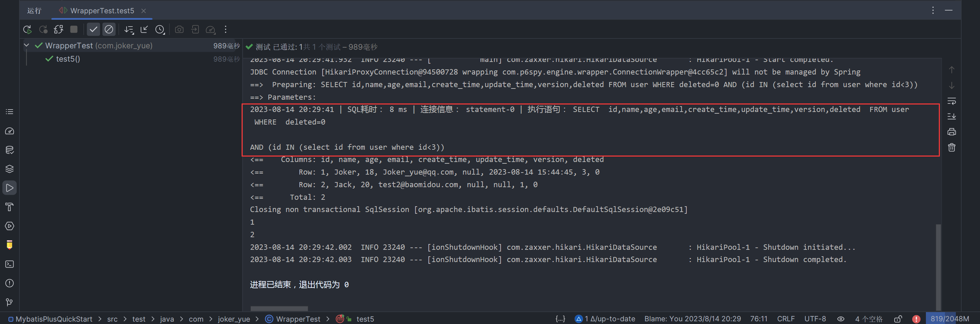Viewport: 980px width, 324px height.
Task: Open the Terminal tool window
Action: 10,264
